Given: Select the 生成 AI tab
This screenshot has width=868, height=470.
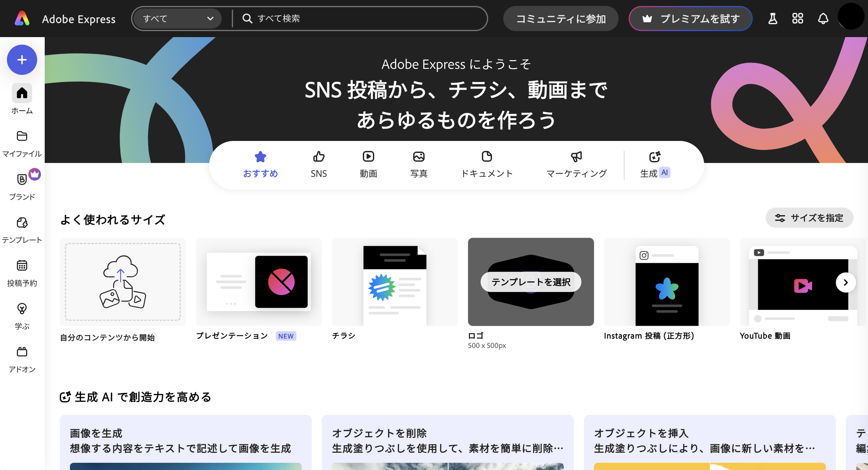Looking at the screenshot, I should coord(654,164).
